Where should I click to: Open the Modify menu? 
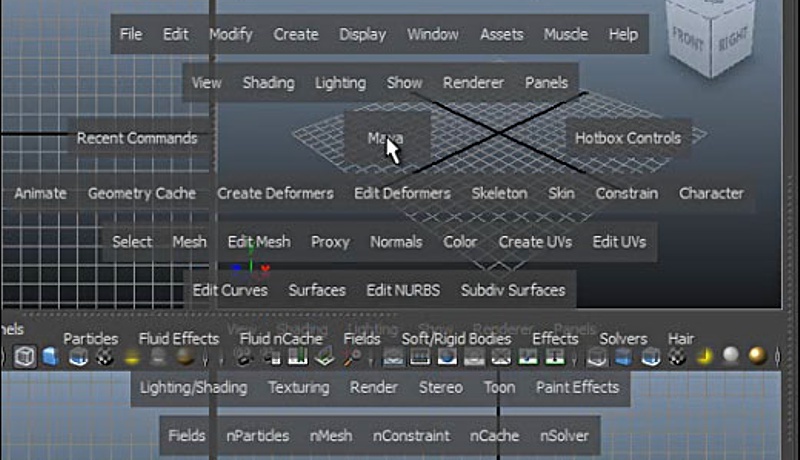(231, 35)
